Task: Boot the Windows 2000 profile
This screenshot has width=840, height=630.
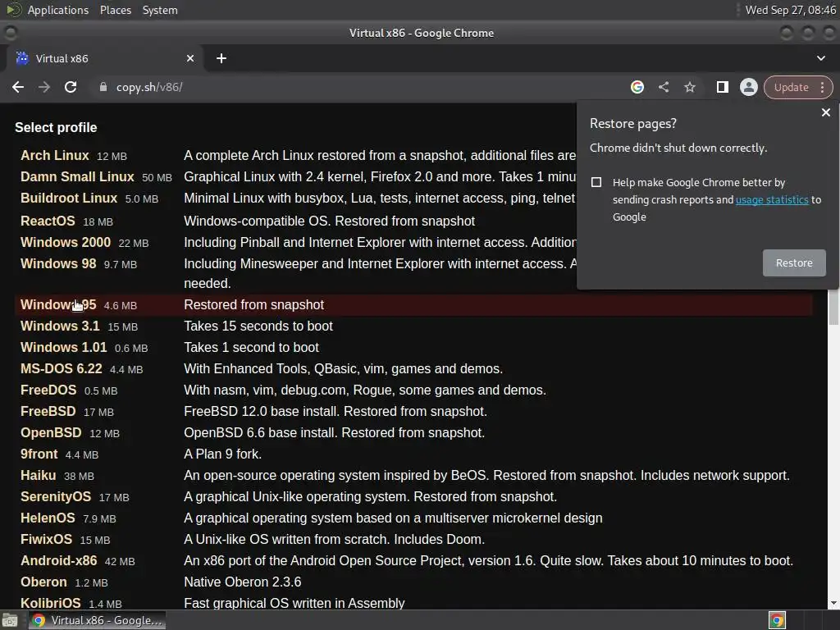Action: pyautogui.click(x=66, y=242)
